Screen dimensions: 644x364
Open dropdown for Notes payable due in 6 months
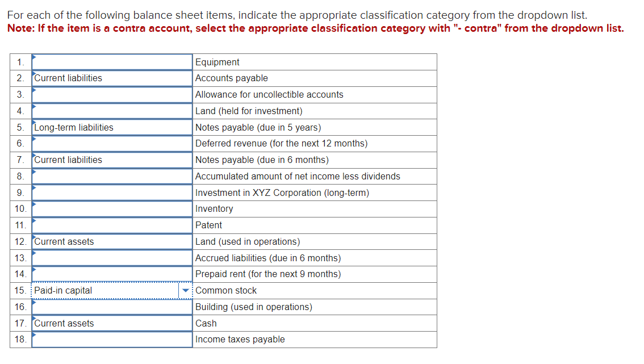point(111,160)
